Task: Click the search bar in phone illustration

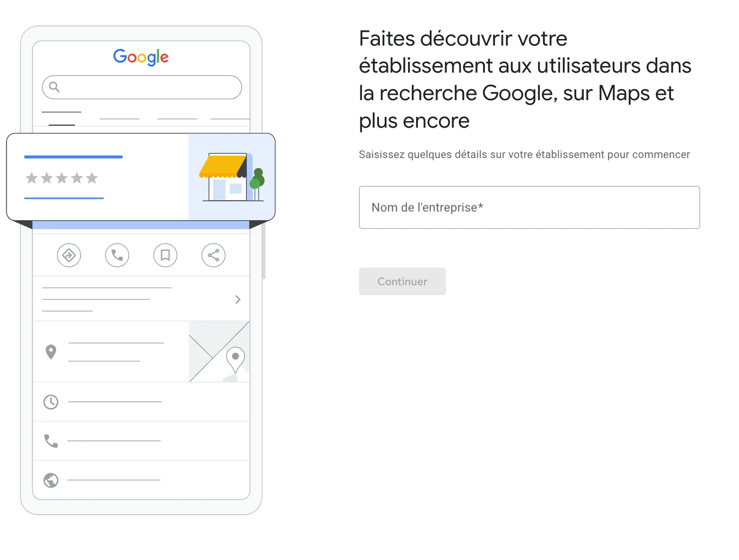Action: coord(142,87)
